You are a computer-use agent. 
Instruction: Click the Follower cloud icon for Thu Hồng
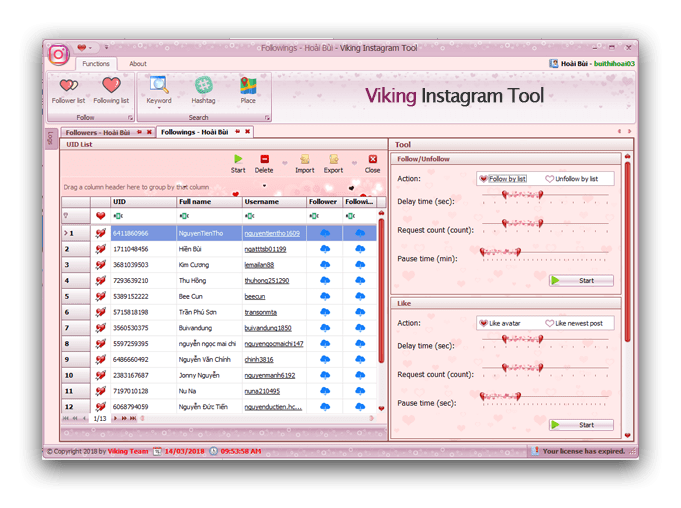point(325,280)
